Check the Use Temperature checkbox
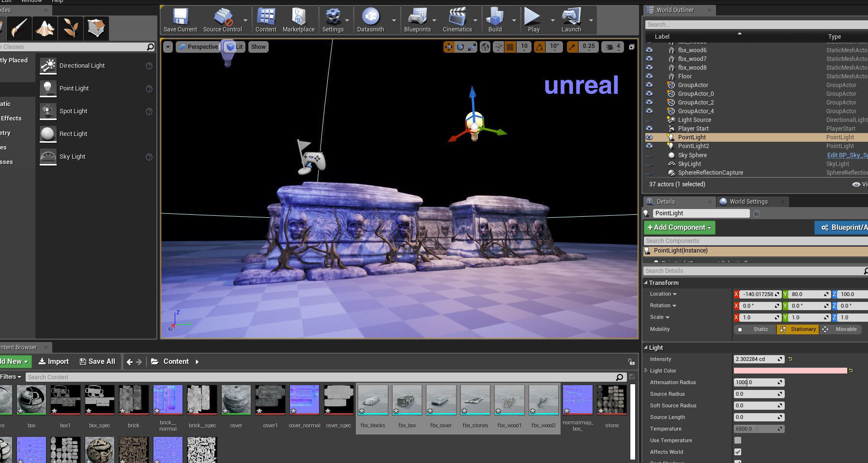The width and height of the screenshot is (868, 463). click(x=738, y=440)
